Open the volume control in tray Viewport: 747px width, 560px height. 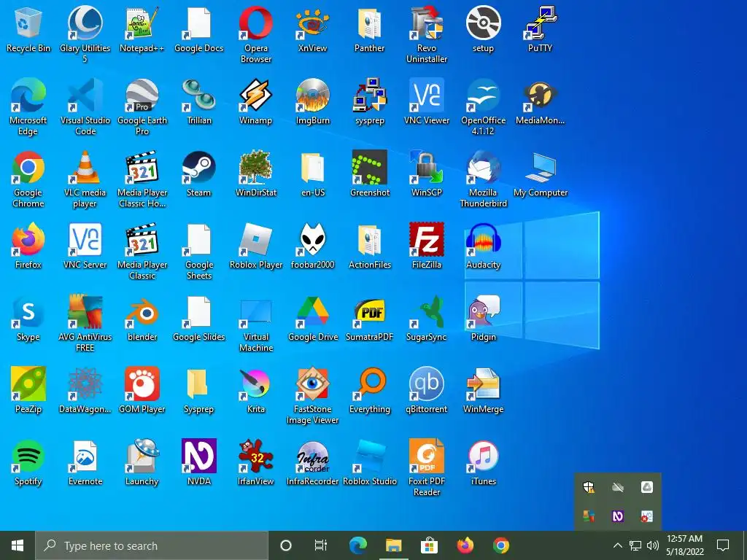(x=653, y=545)
